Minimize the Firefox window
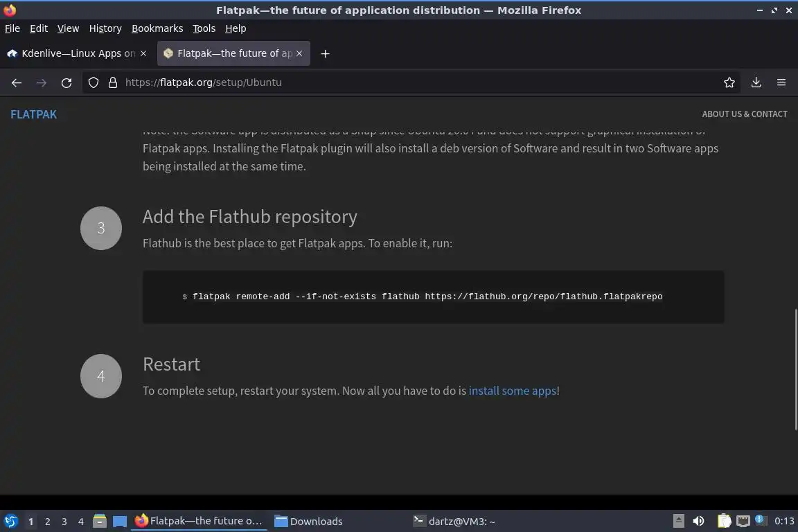Image resolution: width=798 pixels, height=532 pixels. [x=760, y=10]
